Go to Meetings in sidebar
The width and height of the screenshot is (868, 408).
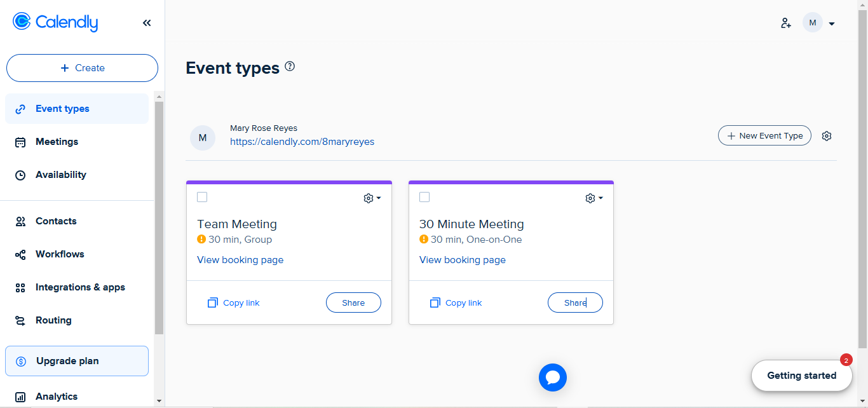[x=57, y=142]
